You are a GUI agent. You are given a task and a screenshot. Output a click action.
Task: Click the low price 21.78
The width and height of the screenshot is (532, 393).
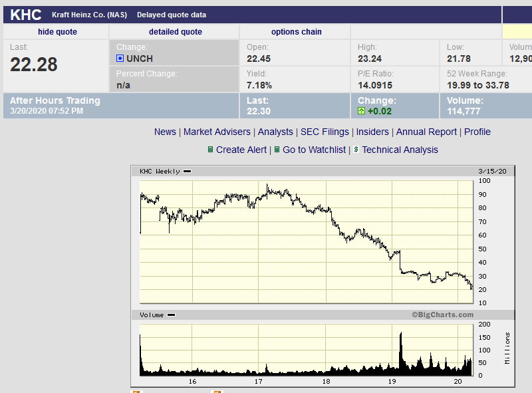click(x=458, y=59)
